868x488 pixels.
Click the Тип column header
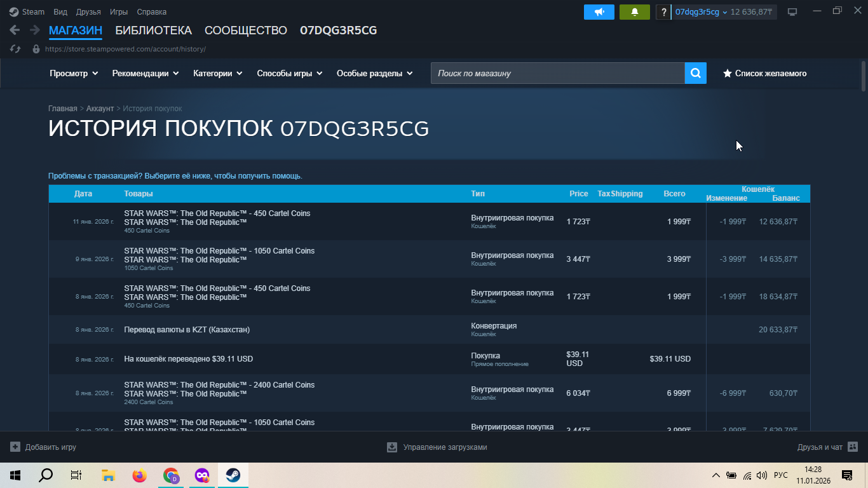(478, 194)
